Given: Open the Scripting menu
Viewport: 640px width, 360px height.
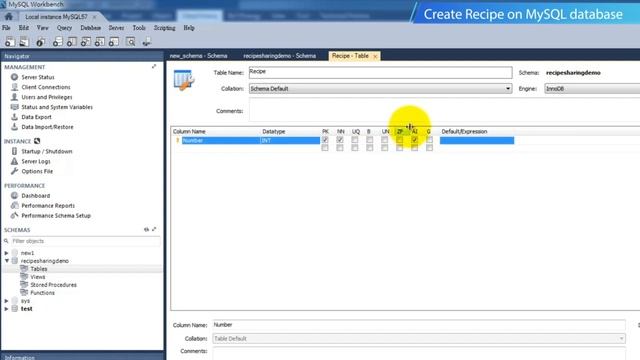Looking at the screenshot, I should [x=164, y=28].
